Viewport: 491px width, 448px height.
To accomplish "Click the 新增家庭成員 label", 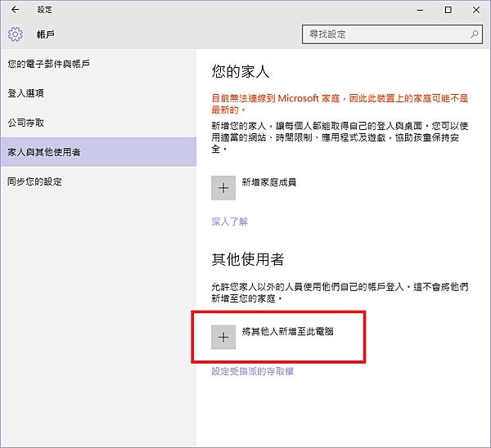I will pyautogui.click(x=269, y=182).
